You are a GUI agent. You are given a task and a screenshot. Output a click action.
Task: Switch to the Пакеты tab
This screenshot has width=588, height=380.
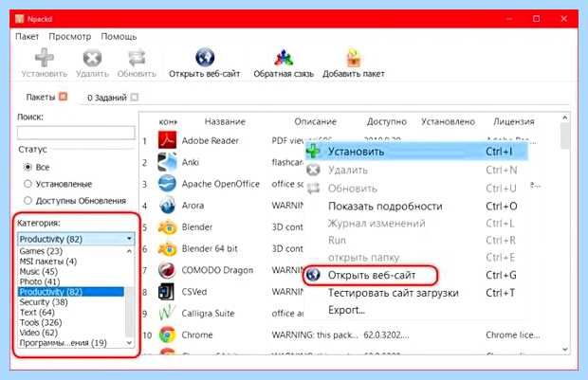coord(46,97)
